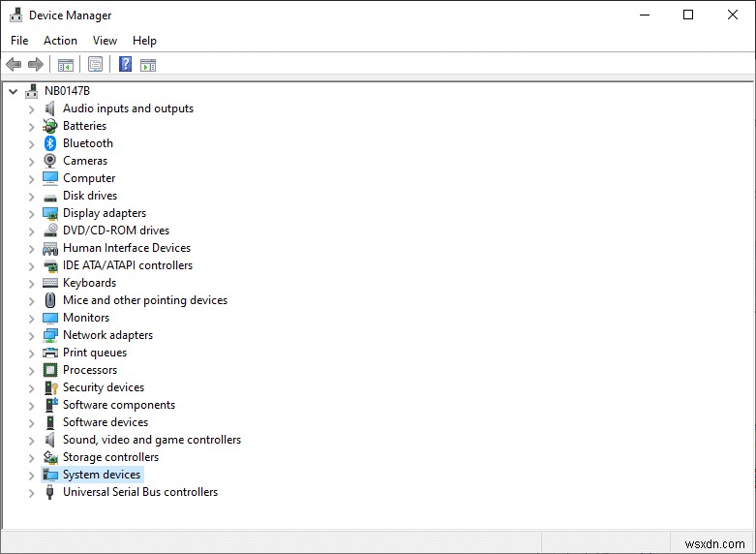Screen dimensions: 756x554
Task: Click the Bluetooth icon
Action: tap(50, 143)
